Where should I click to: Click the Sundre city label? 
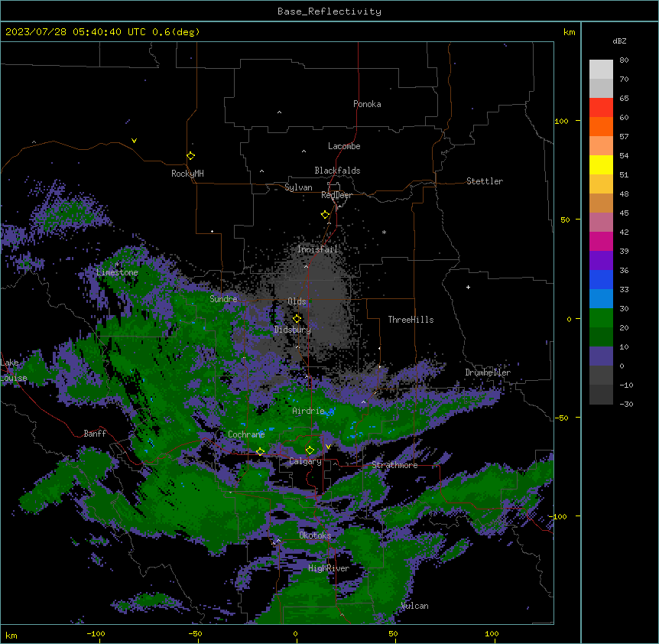[x=223, y=299]
